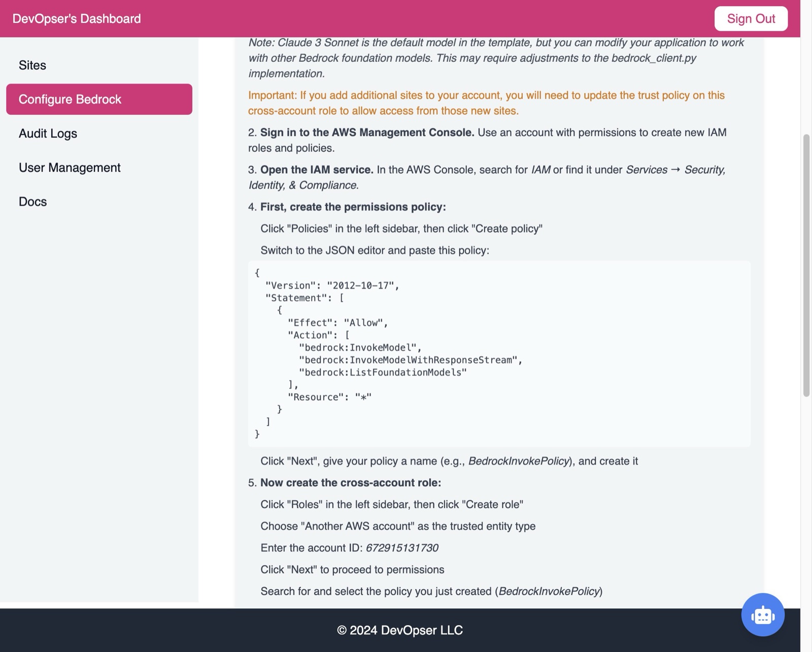The height and width of the screenshot is (652, 812).
Task: Click the 'Click "Policies" in the left sidebar' line
Action: (x=401, y=229)
